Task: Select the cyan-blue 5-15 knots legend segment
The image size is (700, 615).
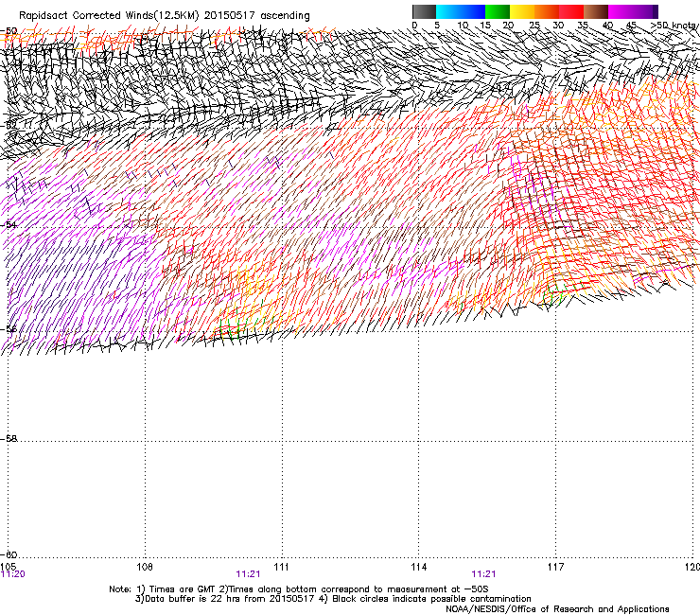Action: tap(461, 11)
